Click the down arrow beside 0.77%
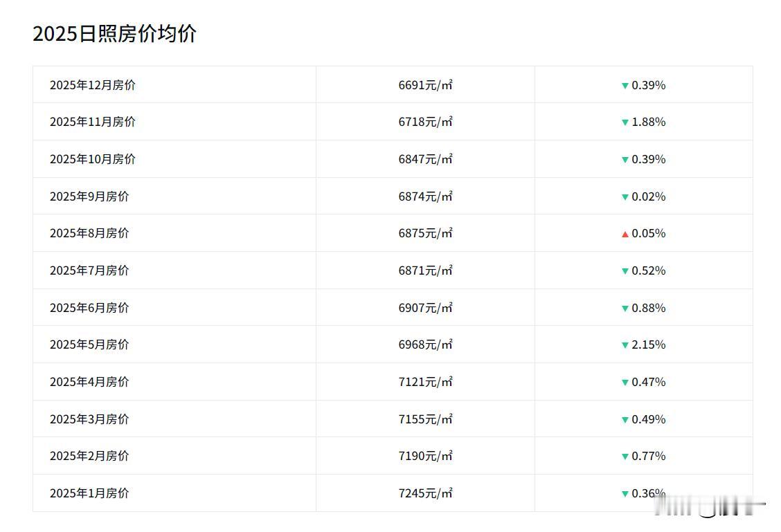This screenshot has height=532, width=781. [x=625, y=457]
